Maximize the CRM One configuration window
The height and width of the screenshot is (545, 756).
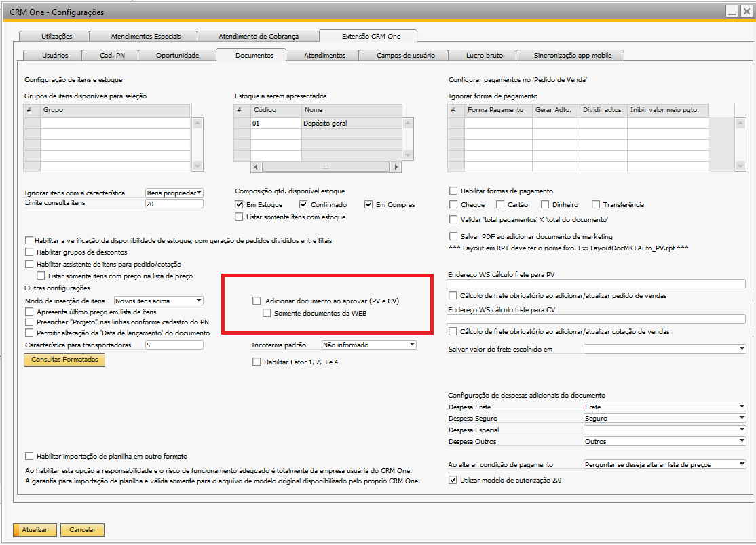tap(731, 12)
